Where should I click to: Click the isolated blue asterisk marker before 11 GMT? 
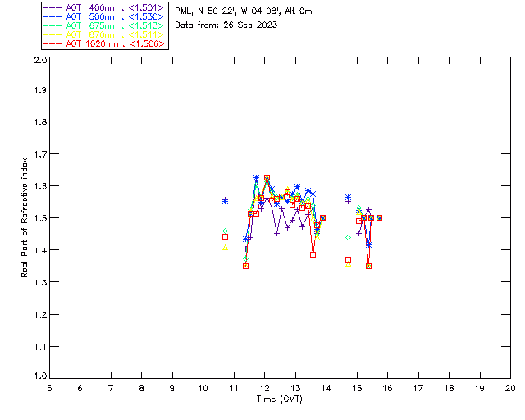[x=226, y=201]
